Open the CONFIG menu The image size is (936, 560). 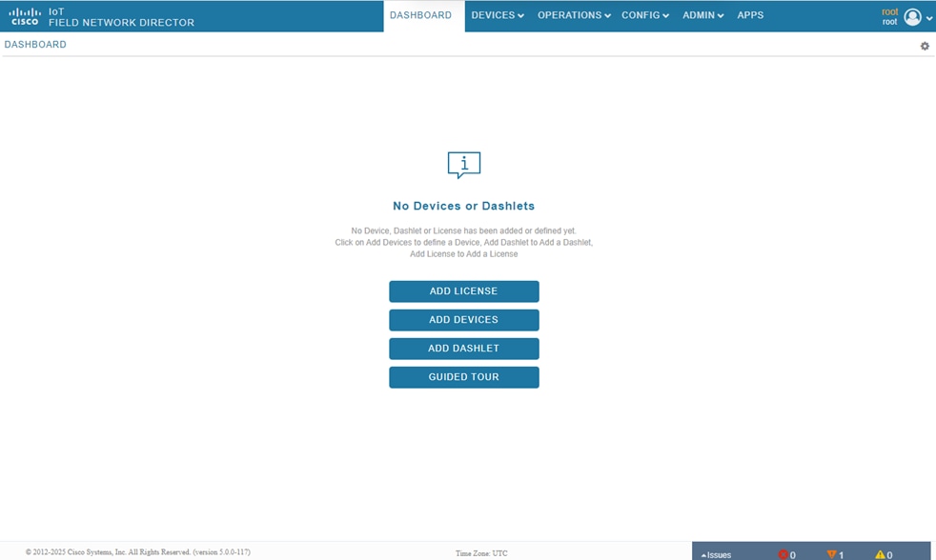[644, 15]
